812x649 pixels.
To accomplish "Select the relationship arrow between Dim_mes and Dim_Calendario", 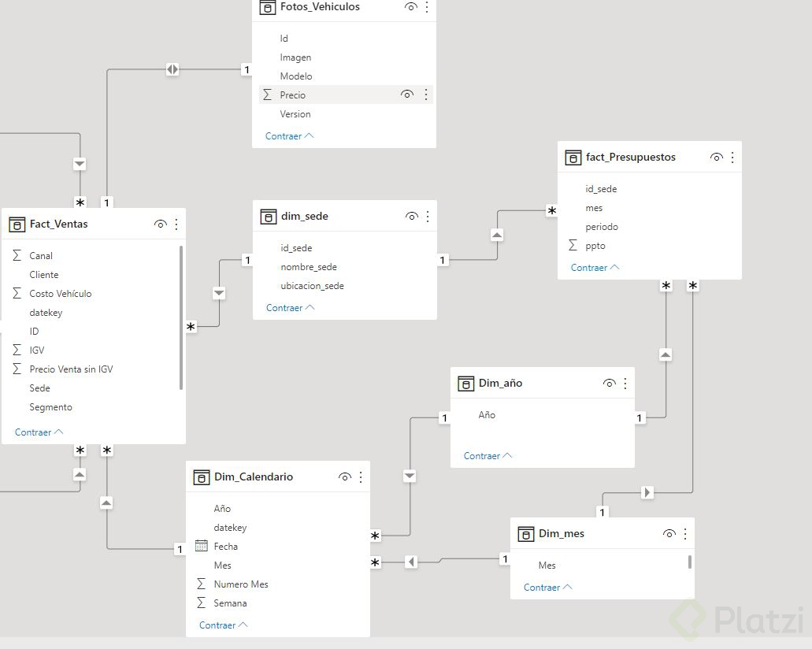I will pos(411,562).
